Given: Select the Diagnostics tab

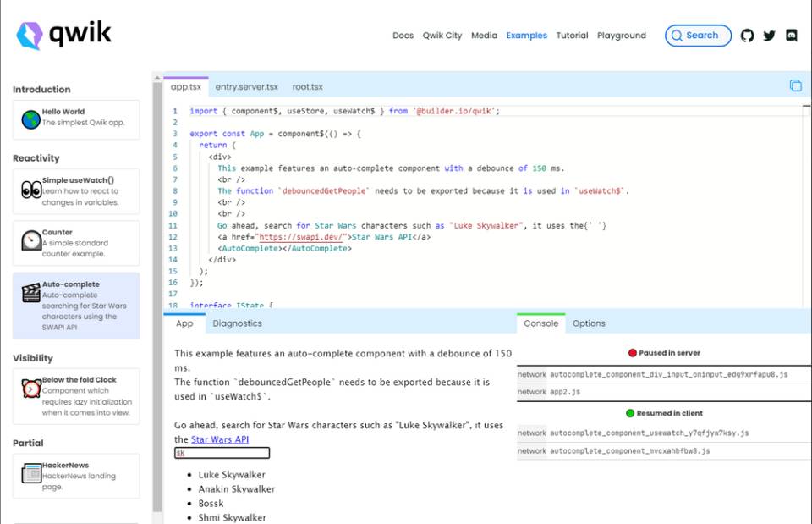Looking at the screenshot, I should 237,323.
